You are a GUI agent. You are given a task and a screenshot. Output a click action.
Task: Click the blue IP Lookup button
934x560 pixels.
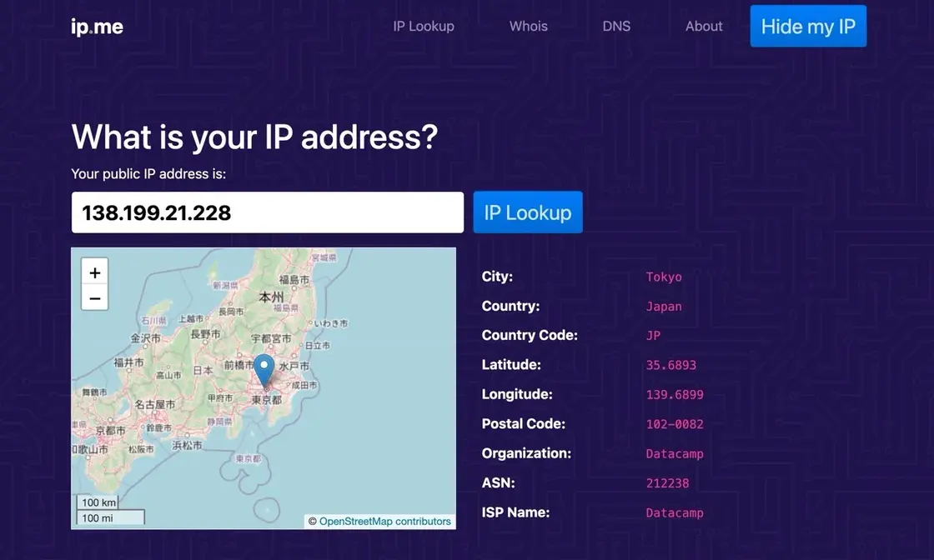click(528, 212)
